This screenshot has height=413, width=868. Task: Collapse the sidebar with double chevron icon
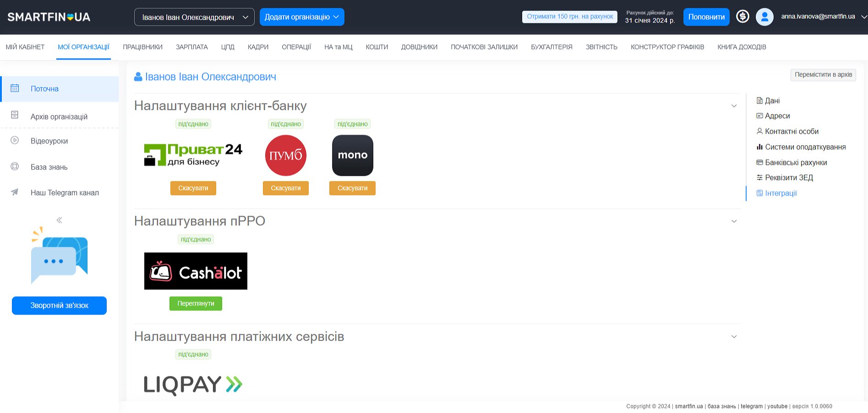[60, 220]
